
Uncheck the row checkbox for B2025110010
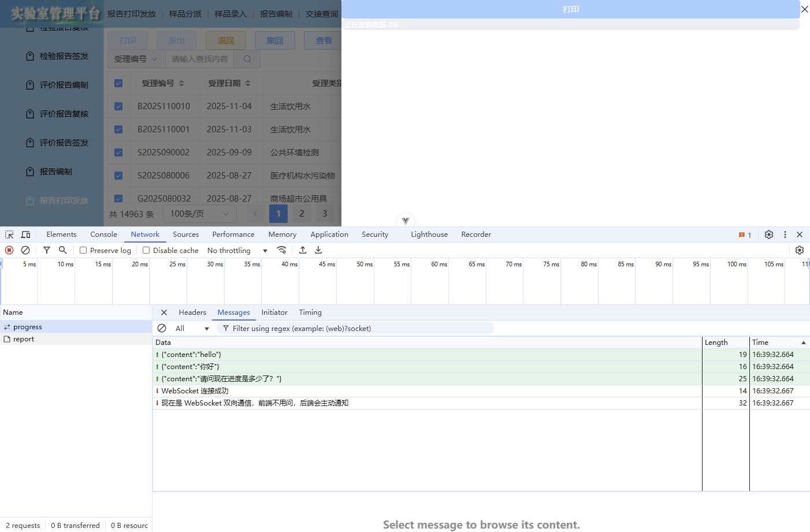tap(118, 106)
